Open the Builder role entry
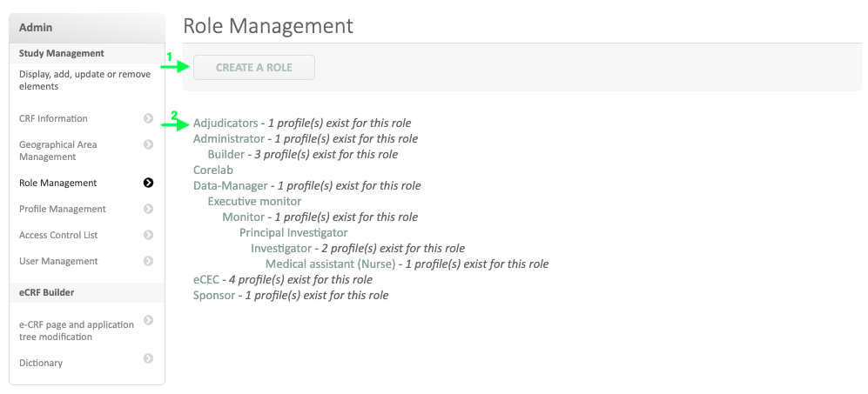 (225, 155)
